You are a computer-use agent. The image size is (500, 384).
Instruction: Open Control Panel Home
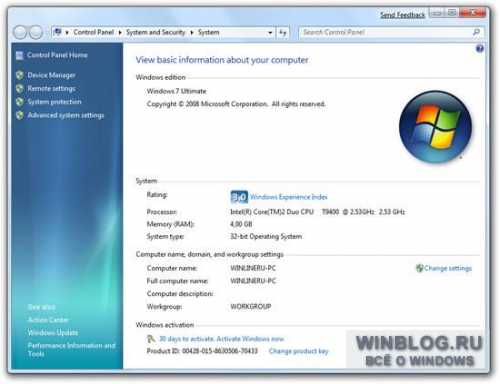pos(57,55)
